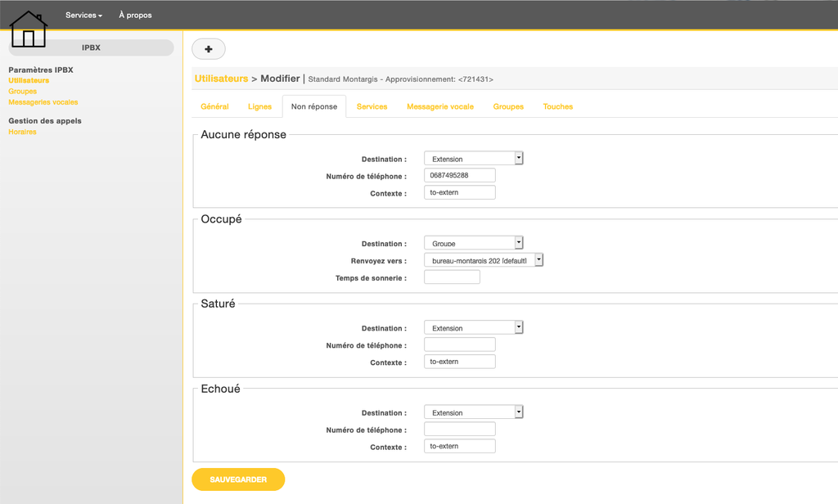The height and width of the screenshot is (504, 838).
Task: Open Destination dropdown under Occupé
Action: [473, 243]
